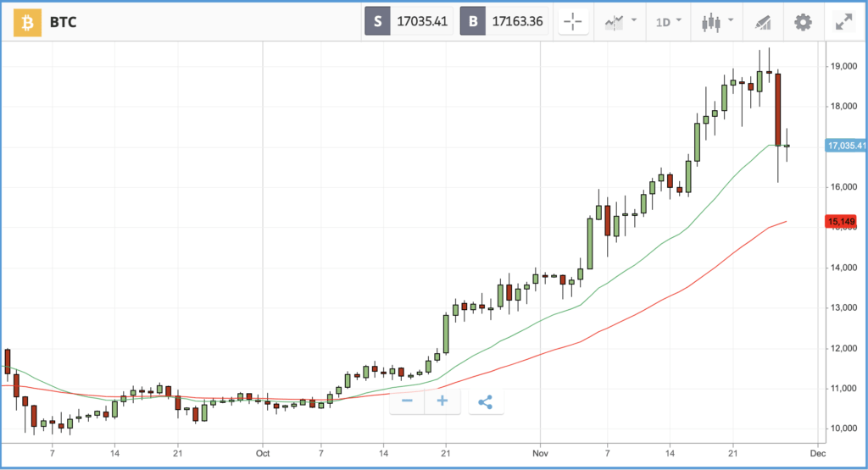Image resolution: width=868 pixels, height=470 pixels.
Task: Click the sell price 17035.41
Action: (x=422, y=21)
